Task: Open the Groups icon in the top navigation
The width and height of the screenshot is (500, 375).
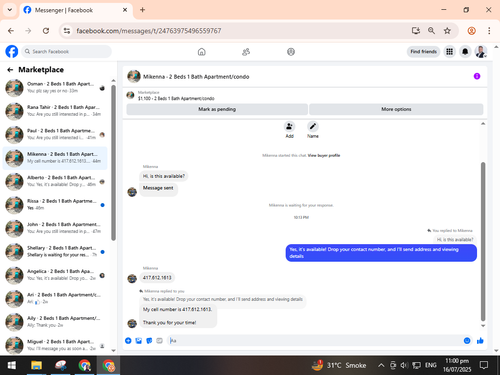Action: coord(291,52)
